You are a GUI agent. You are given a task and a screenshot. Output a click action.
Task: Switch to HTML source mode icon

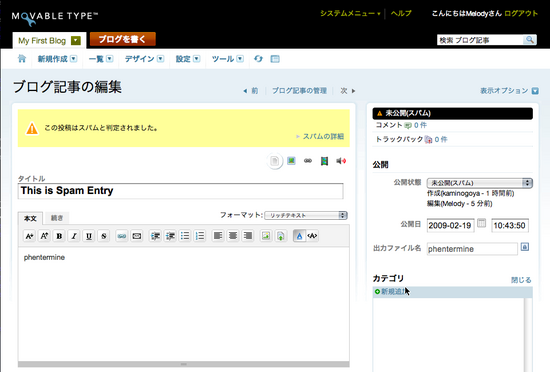coord(312,236)
